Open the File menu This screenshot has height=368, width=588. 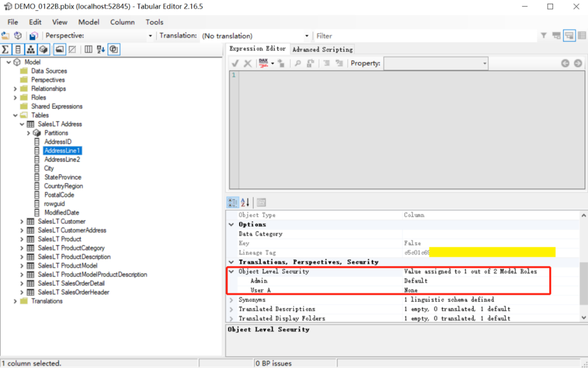click(13, 22)
